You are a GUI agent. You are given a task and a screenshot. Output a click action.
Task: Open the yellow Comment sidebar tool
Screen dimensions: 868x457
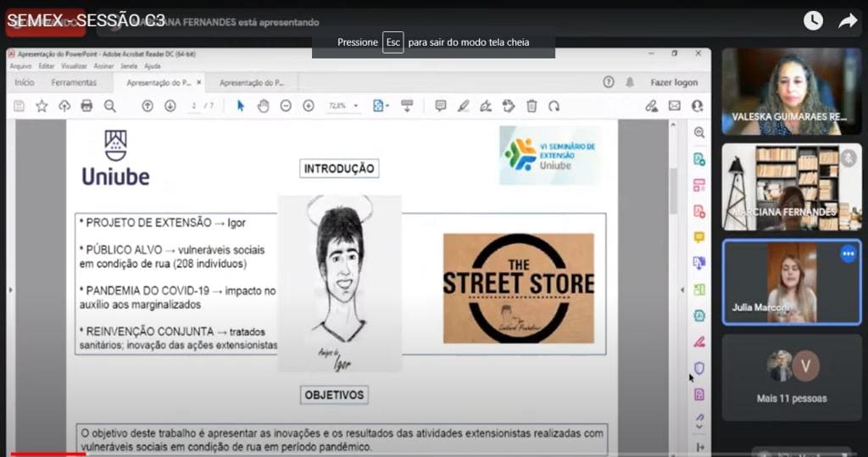coord(699,237)
